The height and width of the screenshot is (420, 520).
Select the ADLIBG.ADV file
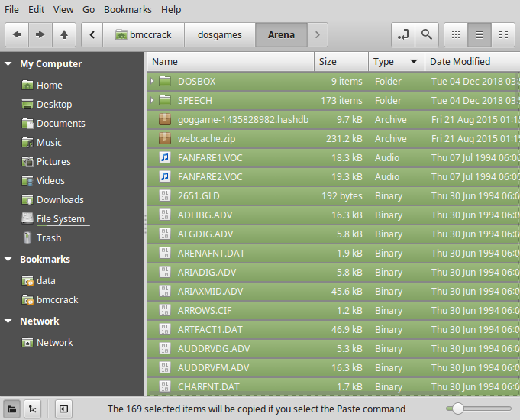(x=333, y=215)
